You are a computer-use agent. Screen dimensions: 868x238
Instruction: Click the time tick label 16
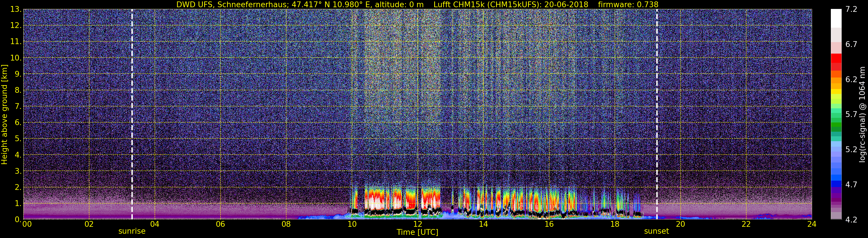tap(549, 224)
